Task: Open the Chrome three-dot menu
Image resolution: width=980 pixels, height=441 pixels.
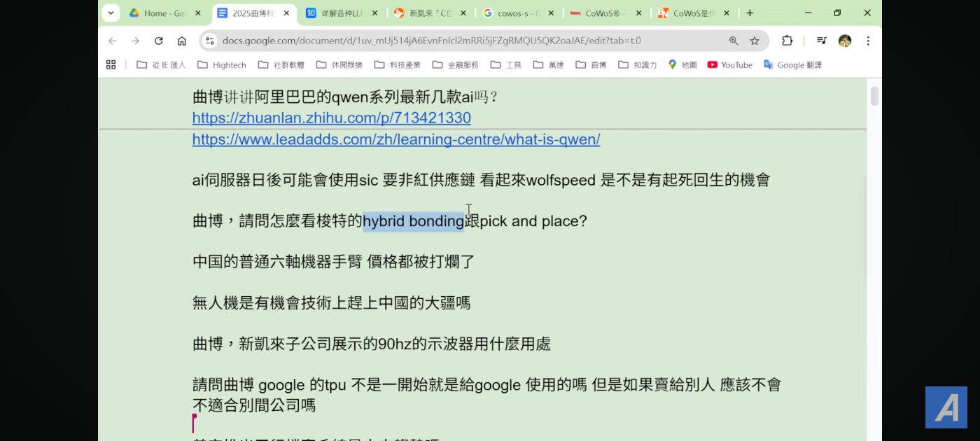Action: coord(868,41)
